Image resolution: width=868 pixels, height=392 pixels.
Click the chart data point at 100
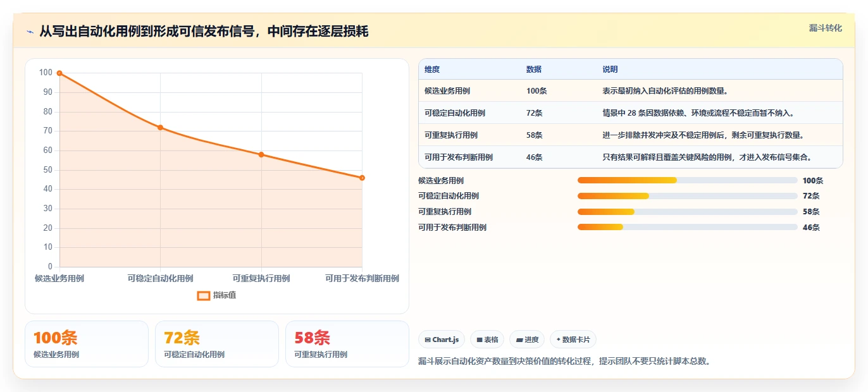[59, 73]
